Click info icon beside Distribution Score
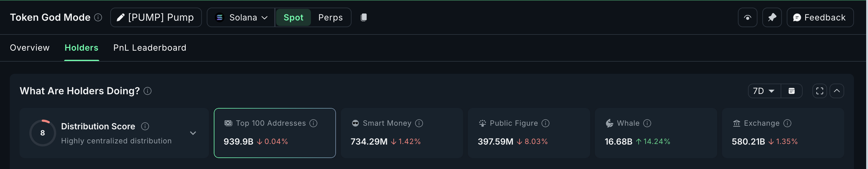Viewport: 868px width, 169px height. pyautogui.click(x=145, y=126)
